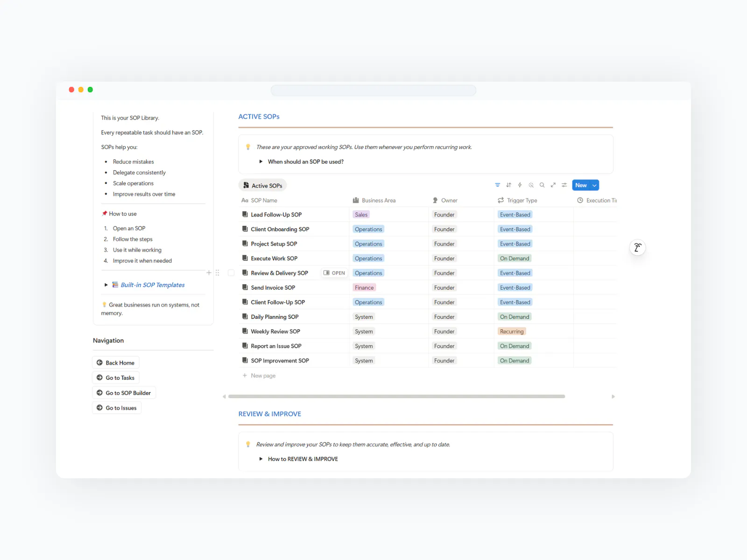Open the database search magnifier icon
Viewport: 747px width, 560px height.
542,185
